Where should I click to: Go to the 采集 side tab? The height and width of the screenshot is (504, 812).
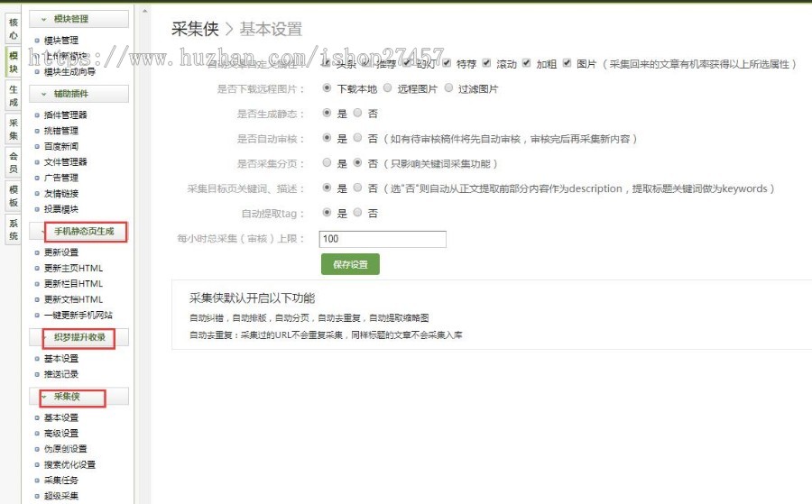point(13,129)
